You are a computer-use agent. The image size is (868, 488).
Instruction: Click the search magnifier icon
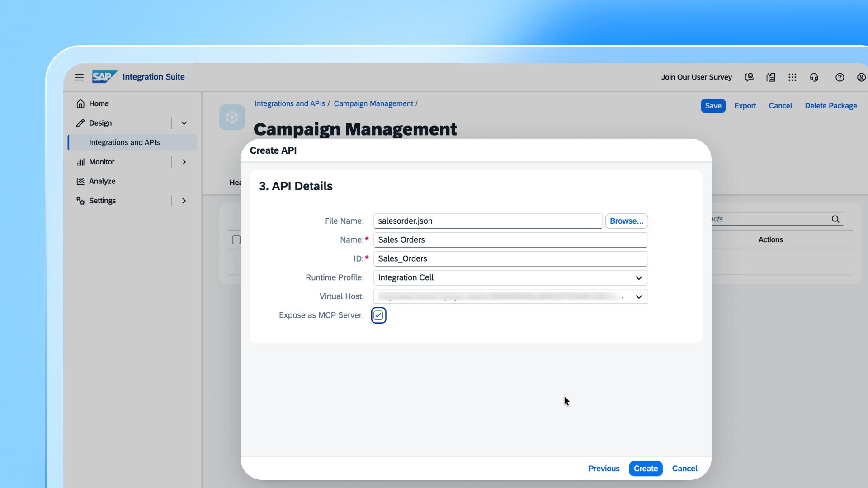click(835, 219)
